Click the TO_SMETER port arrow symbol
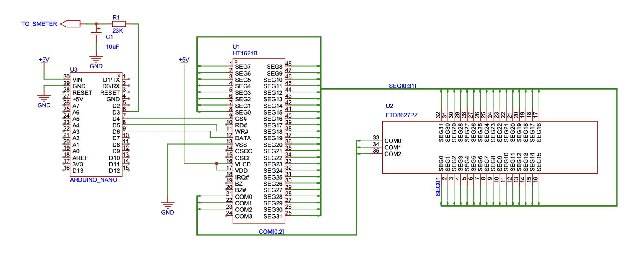This screenshot has width=644, height=264. tap(70, 24)
